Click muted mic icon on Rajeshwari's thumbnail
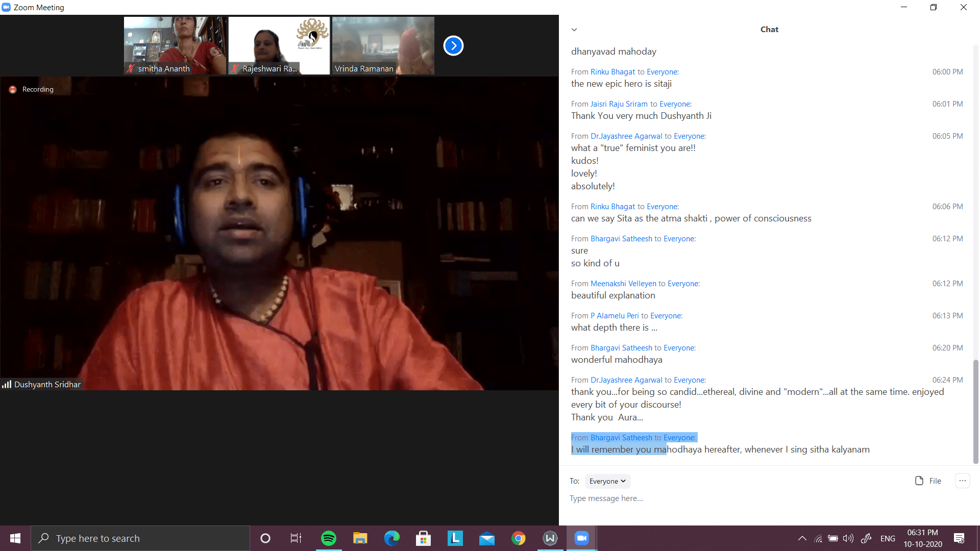Image resolution: width=980 pixels, height=551 pixels. [235, 68]
